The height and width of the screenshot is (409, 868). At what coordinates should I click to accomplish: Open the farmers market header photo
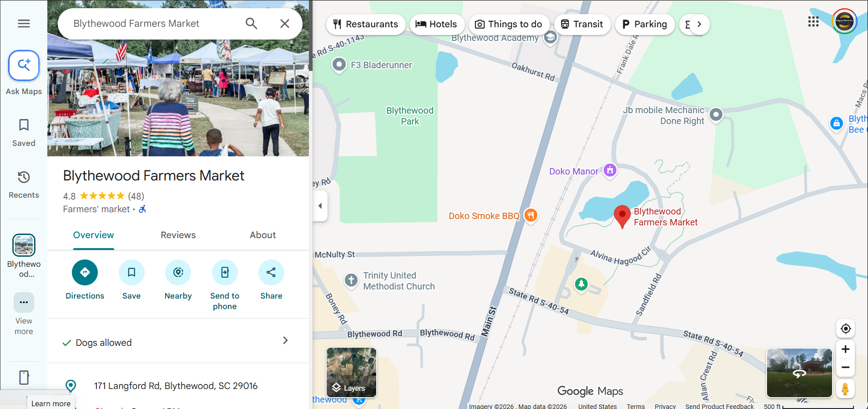tap(178, 98)
